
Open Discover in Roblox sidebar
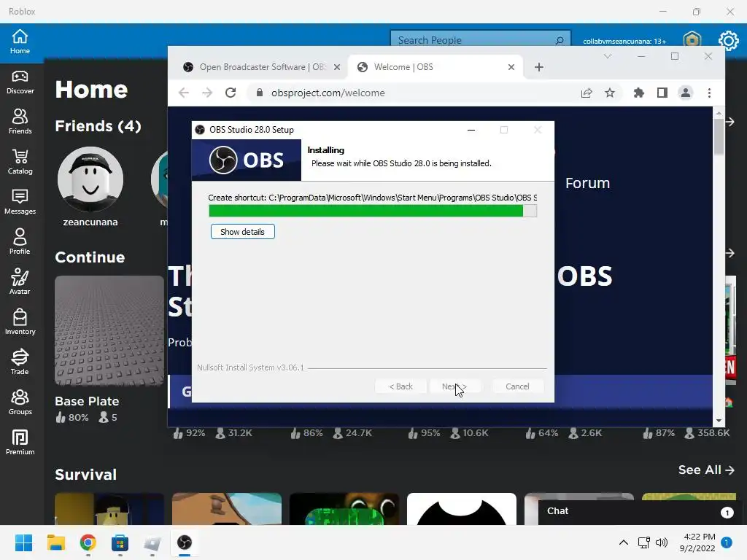click(20, 82)
